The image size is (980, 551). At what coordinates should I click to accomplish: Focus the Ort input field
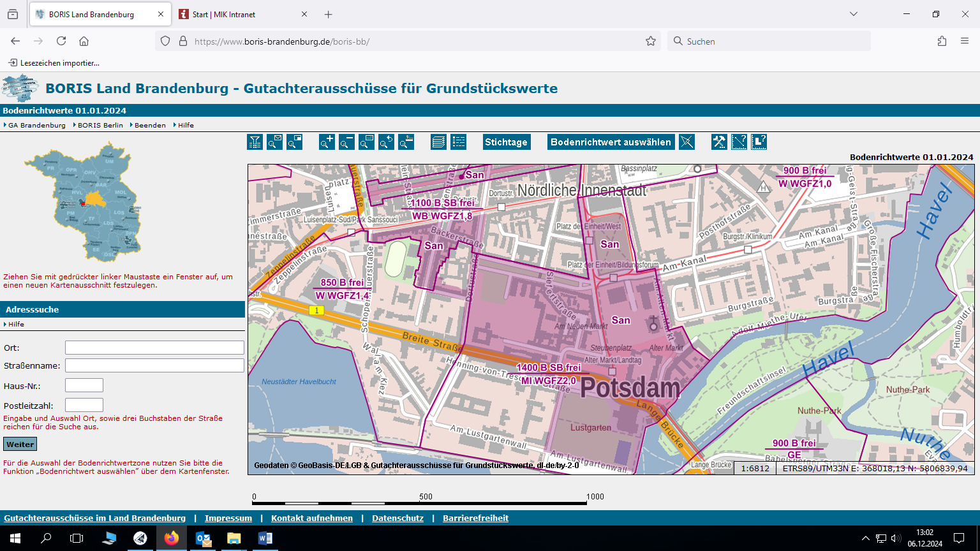click(154, 348)
